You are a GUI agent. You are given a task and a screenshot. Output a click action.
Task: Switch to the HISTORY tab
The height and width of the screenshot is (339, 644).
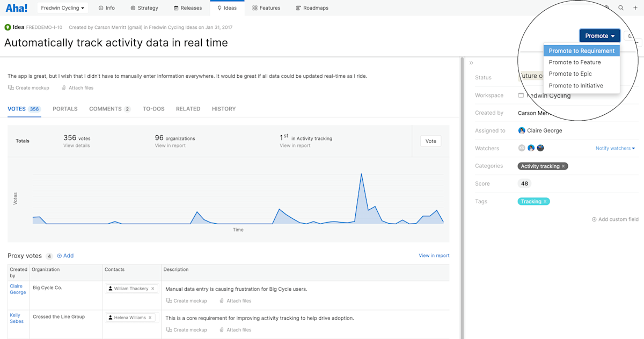click(x=224, y=109)
